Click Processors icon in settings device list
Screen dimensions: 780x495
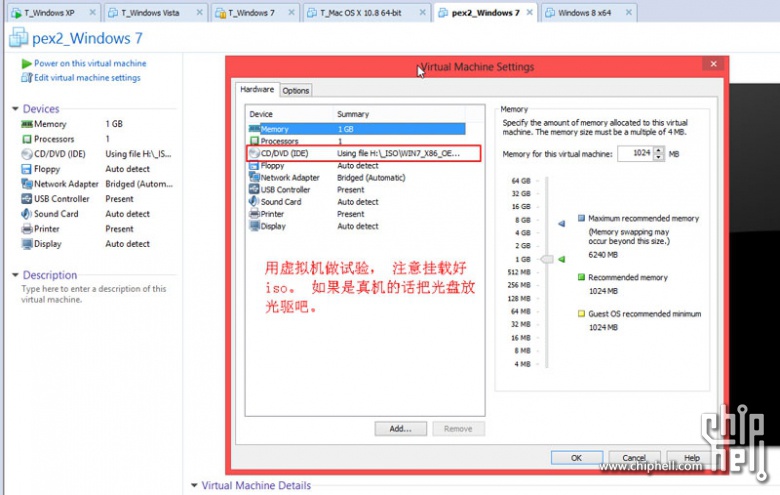[254, 141]
